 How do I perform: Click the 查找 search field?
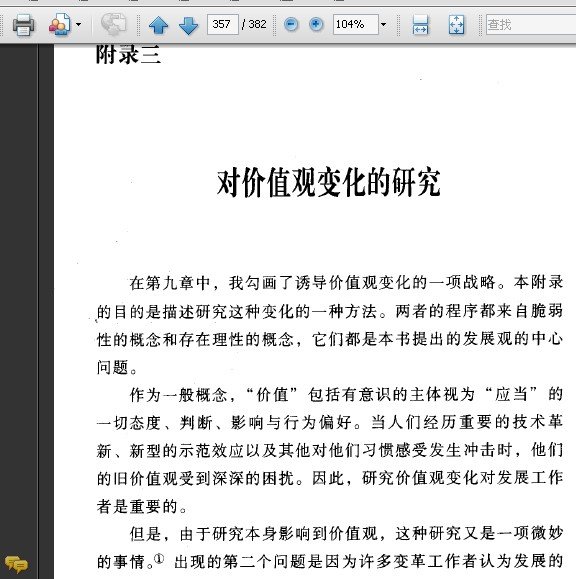[x=531, y=25]
